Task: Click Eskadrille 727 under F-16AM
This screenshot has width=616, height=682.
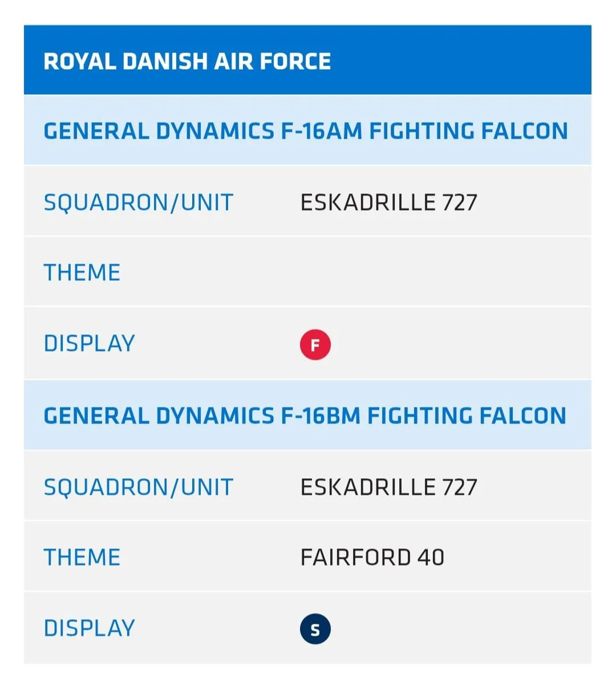Action: pyautogui.click(x=388, y=203)
